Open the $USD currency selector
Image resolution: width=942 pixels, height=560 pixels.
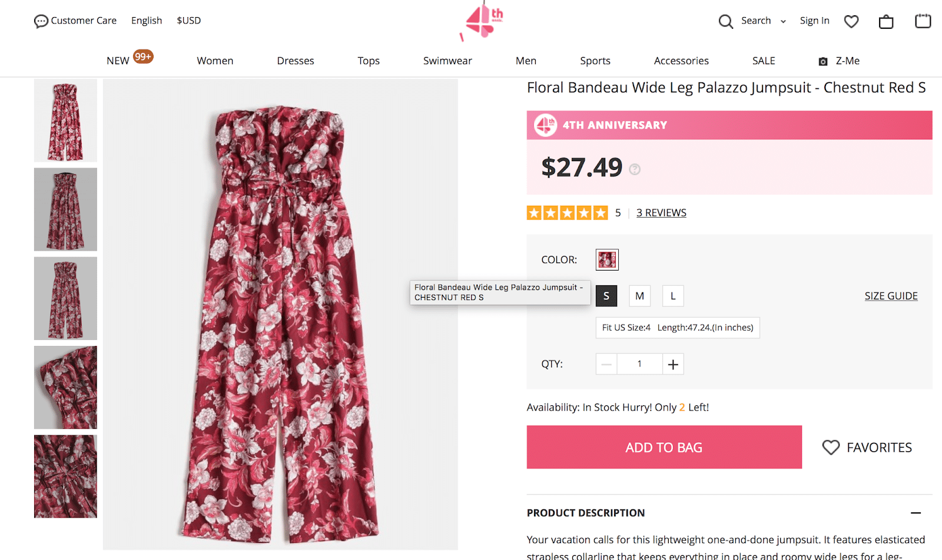coord(189,21)
